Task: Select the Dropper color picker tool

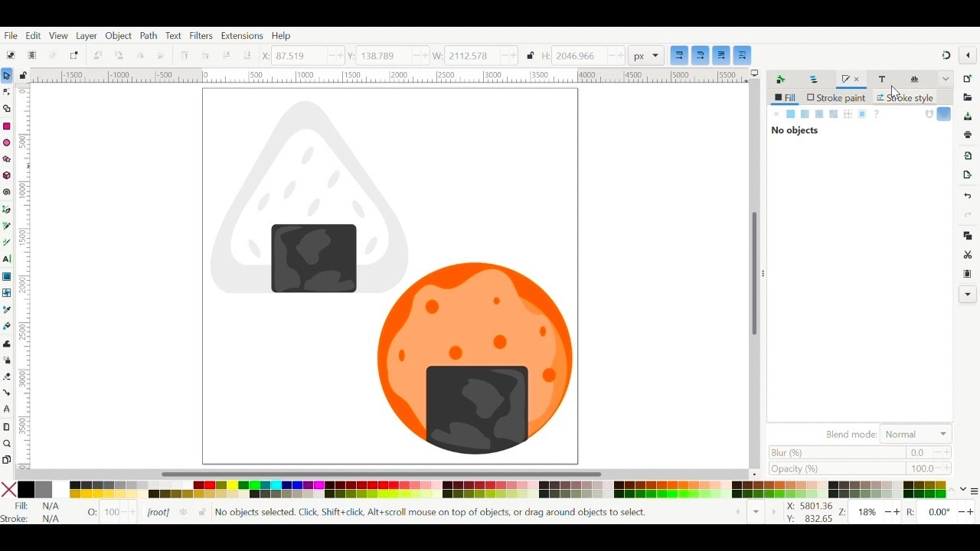Action: click(7, 310)
